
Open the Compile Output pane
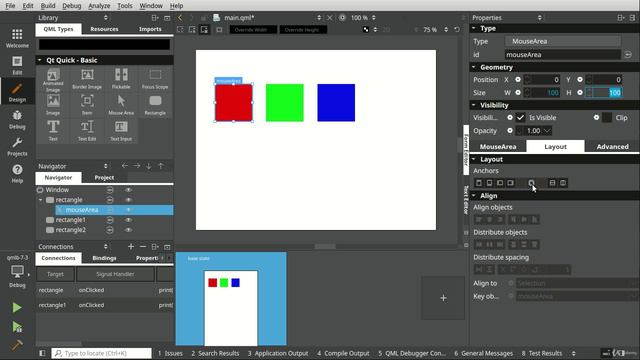pyautogui.click(x=343, y=353)
